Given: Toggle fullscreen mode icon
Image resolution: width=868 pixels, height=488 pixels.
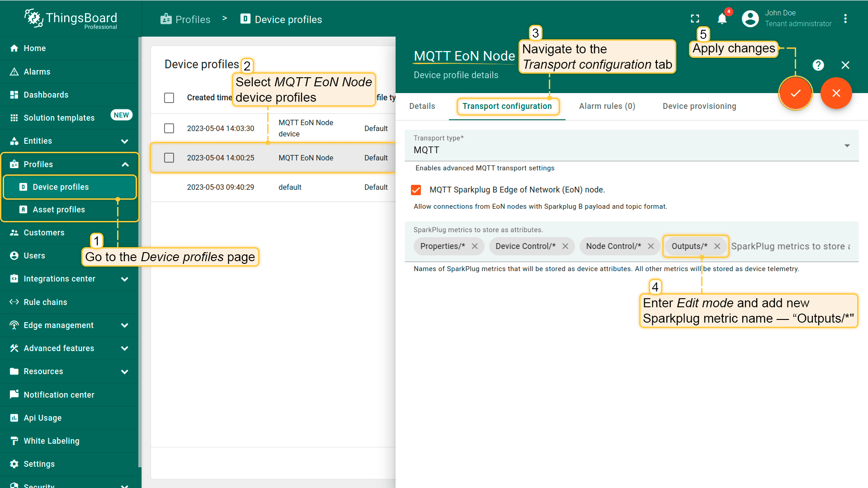Looking at the screenshot, I should pyautogui.click(x=695, y=19).
